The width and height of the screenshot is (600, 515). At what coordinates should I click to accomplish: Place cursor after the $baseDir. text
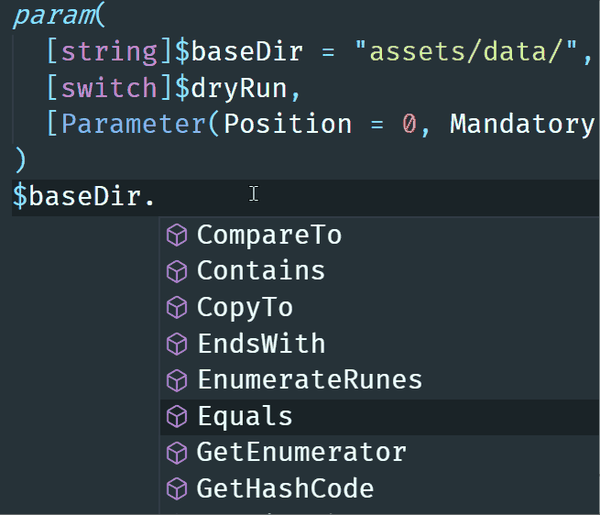(156, 197)
